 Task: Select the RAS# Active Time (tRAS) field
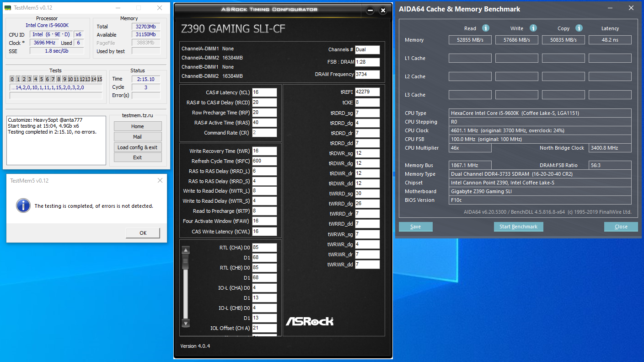(x=264, y=123)
